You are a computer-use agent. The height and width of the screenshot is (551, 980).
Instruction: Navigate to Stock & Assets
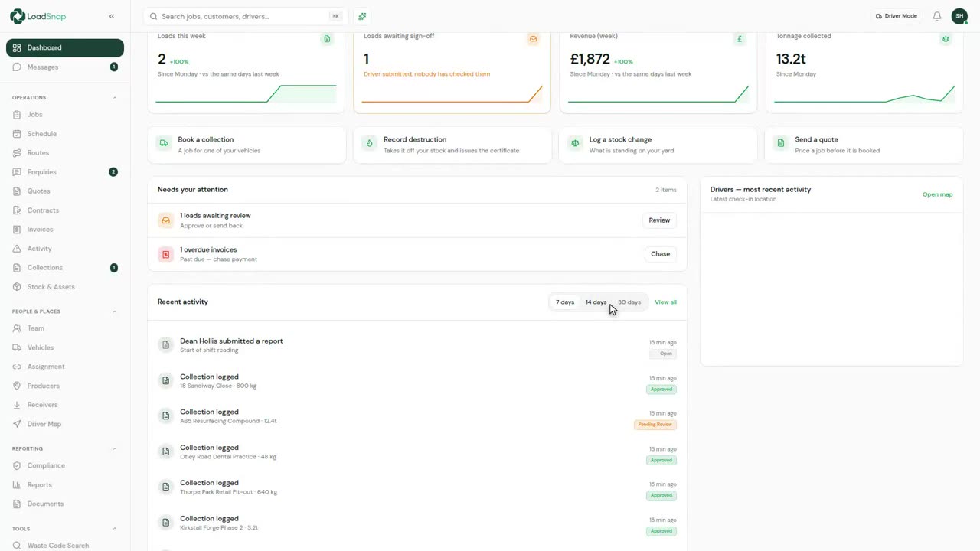tap(65, 287)
